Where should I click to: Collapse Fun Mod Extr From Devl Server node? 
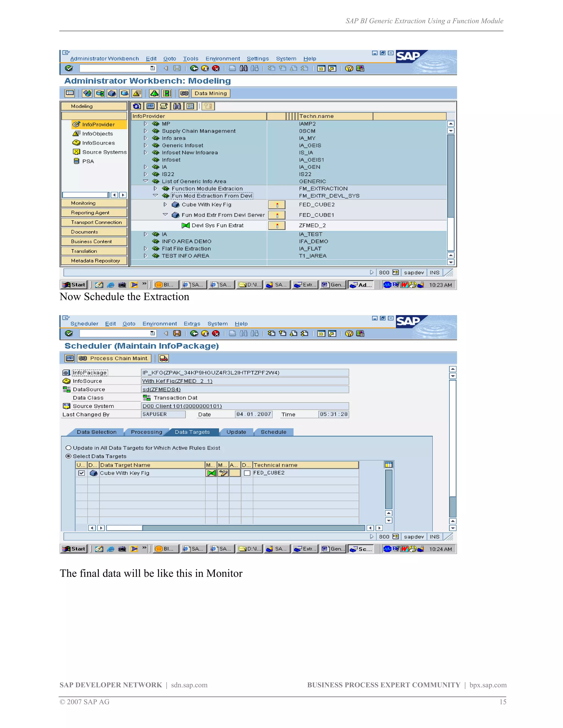coord(165,215)
